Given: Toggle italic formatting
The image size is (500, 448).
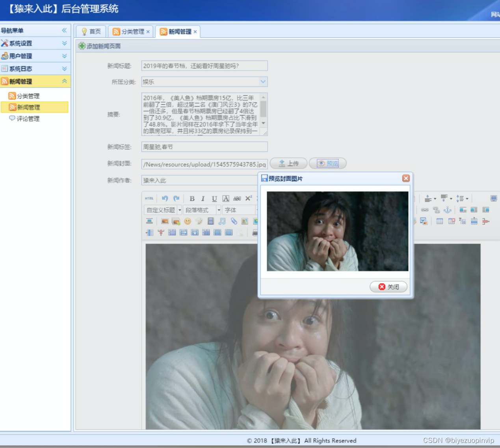Looking at the screenshot, I should point(203,198).
